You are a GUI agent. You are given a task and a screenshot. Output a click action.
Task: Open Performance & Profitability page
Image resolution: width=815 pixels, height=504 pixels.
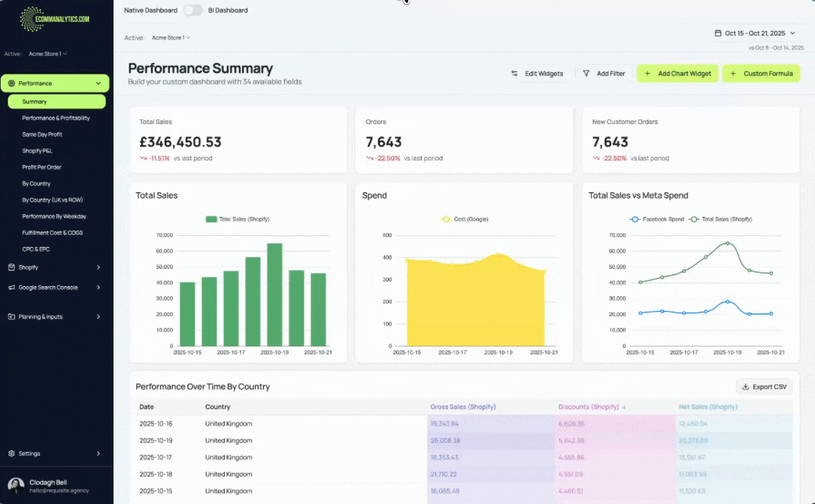[x=56, y=118]
